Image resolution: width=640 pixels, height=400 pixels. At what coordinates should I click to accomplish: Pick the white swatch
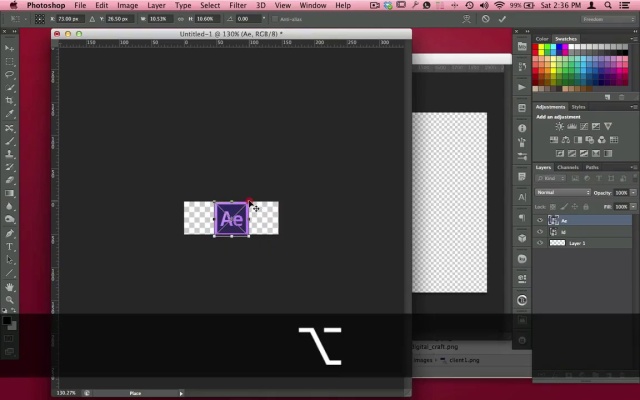click(572, 47)
